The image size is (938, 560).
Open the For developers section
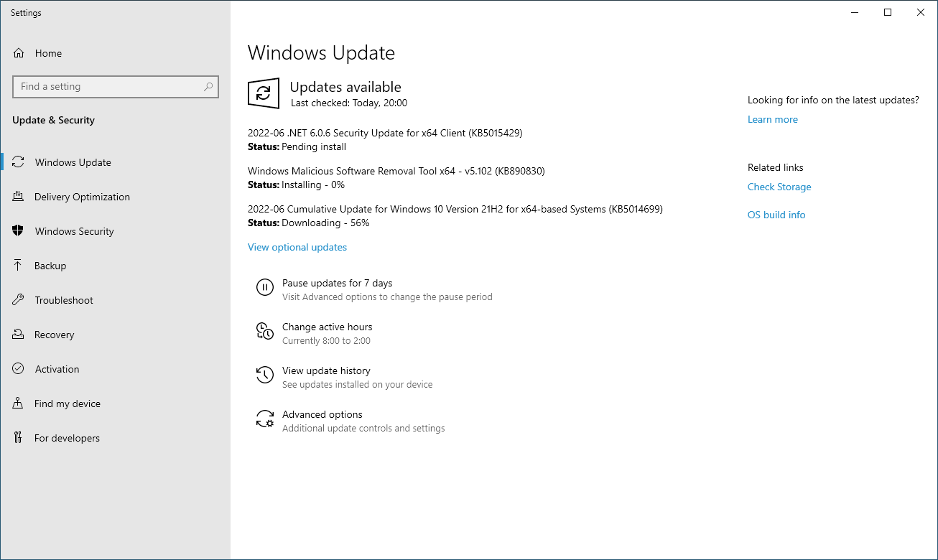coord(115,438)
